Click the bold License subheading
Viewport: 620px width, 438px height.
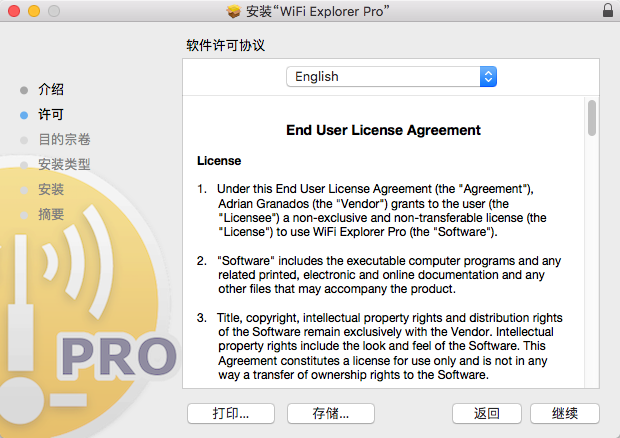point(219,161)
